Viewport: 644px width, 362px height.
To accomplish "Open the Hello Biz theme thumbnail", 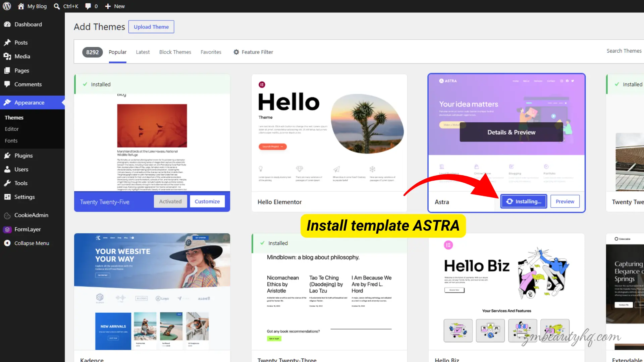I will click(x=506, y=292).
